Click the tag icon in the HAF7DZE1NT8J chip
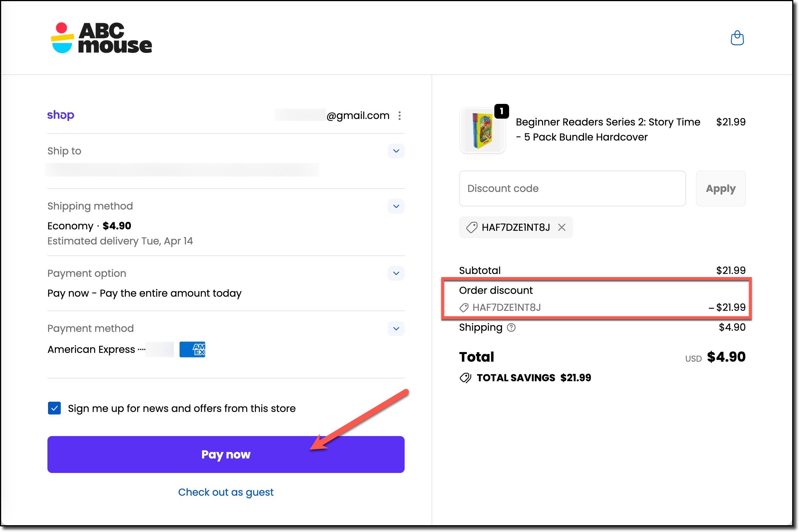799x532 pixels. coord(472,227)
